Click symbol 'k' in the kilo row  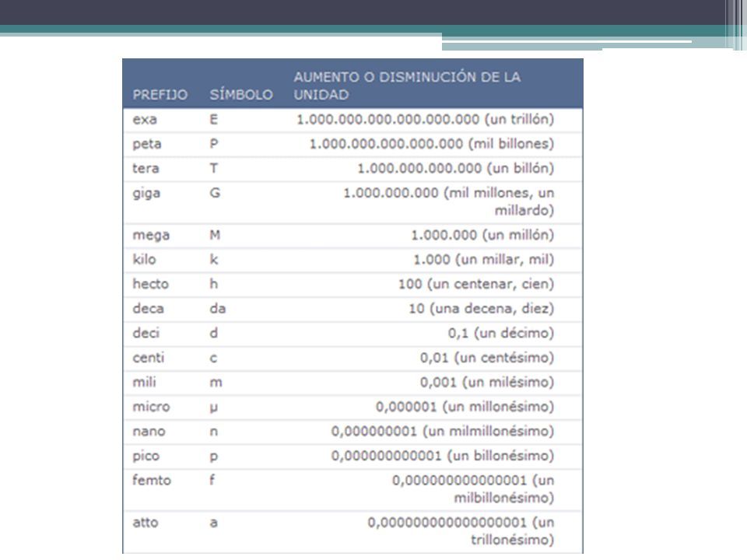pyautogui.click(x=213, y=260)
